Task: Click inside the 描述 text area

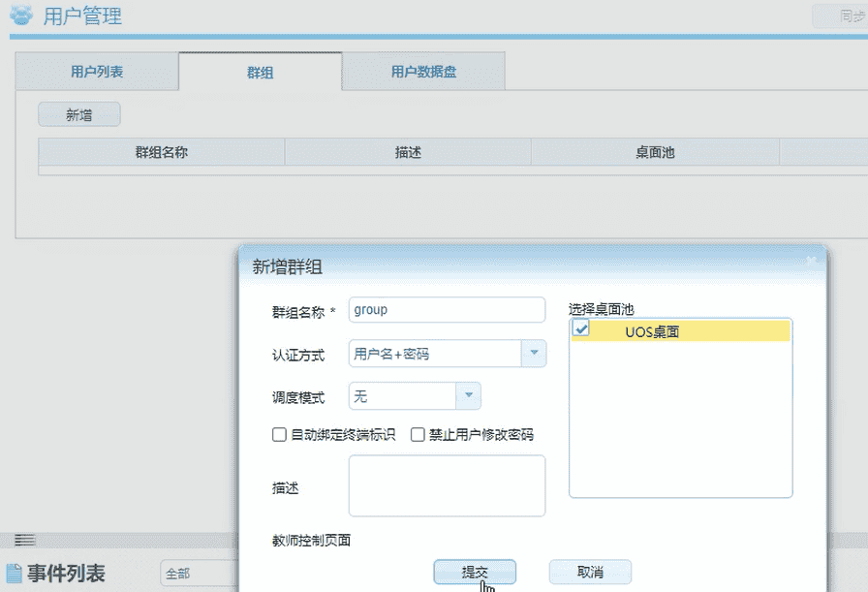Action: tap(446, 486)
